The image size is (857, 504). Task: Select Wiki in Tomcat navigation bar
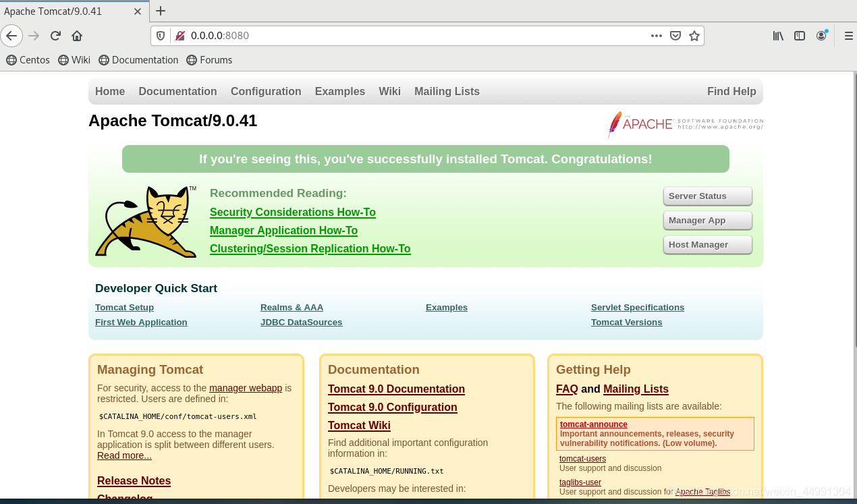[389, 92]
